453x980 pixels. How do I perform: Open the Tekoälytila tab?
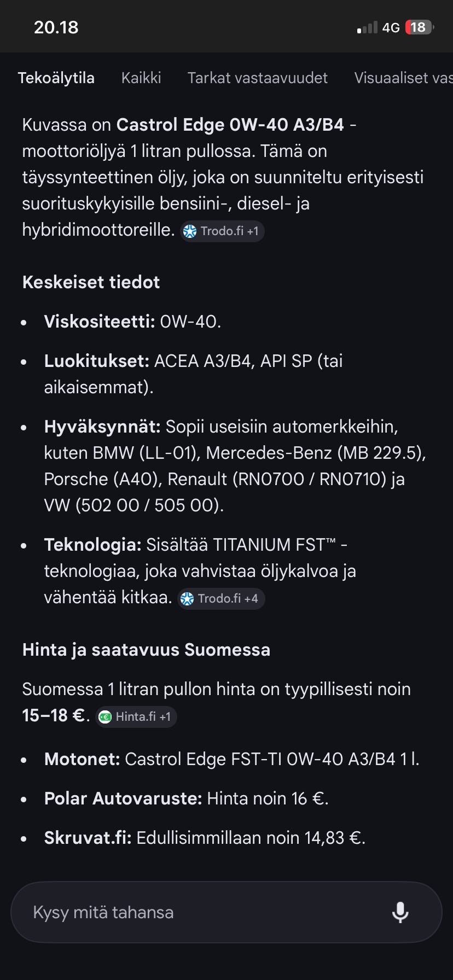tap(57, 78)
